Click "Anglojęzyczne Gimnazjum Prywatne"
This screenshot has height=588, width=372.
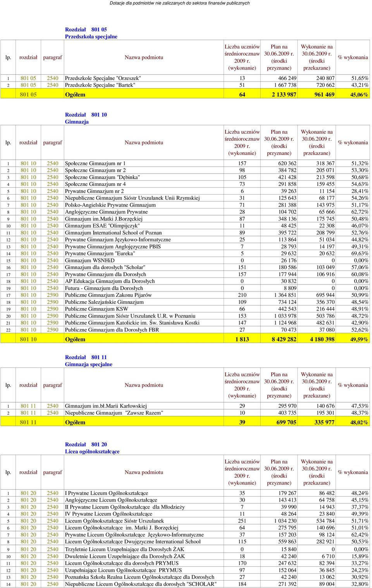pos(107,212)
